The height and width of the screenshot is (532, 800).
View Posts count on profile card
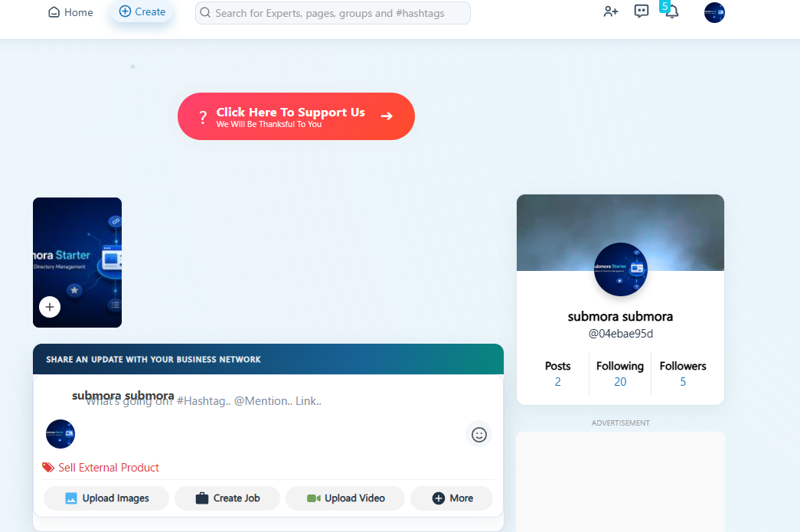click(x=557, y=374)
